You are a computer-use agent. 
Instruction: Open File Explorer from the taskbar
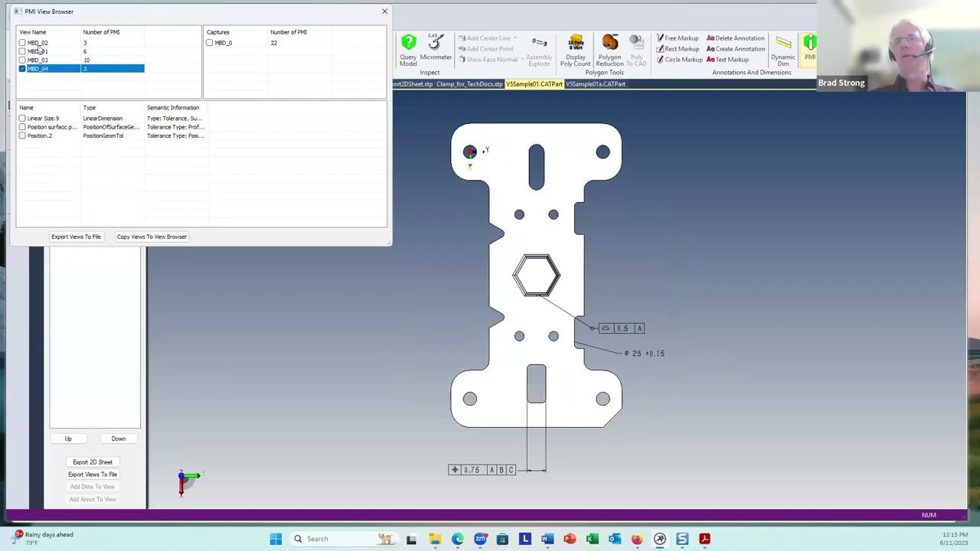435,539
